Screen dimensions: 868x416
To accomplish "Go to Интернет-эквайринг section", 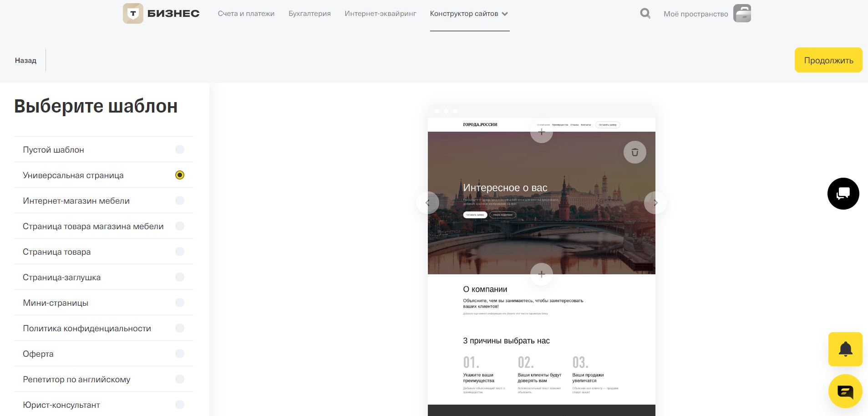I will click(x=381, y=14).
